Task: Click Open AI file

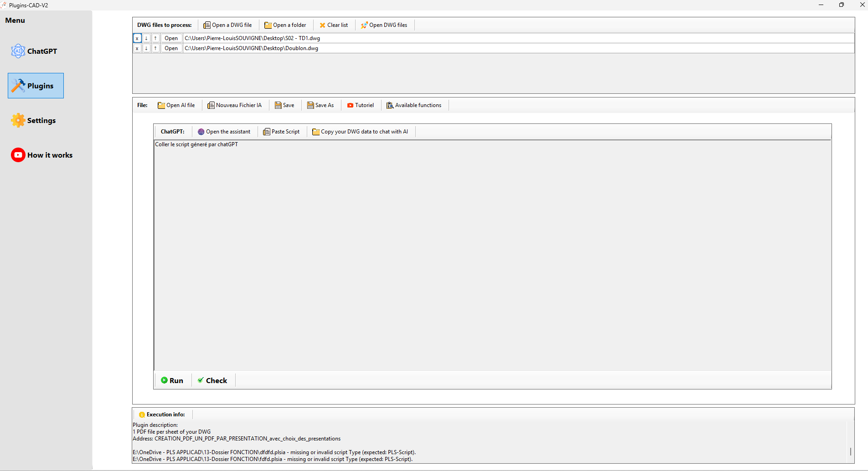Action: click(x=176, y=105)
